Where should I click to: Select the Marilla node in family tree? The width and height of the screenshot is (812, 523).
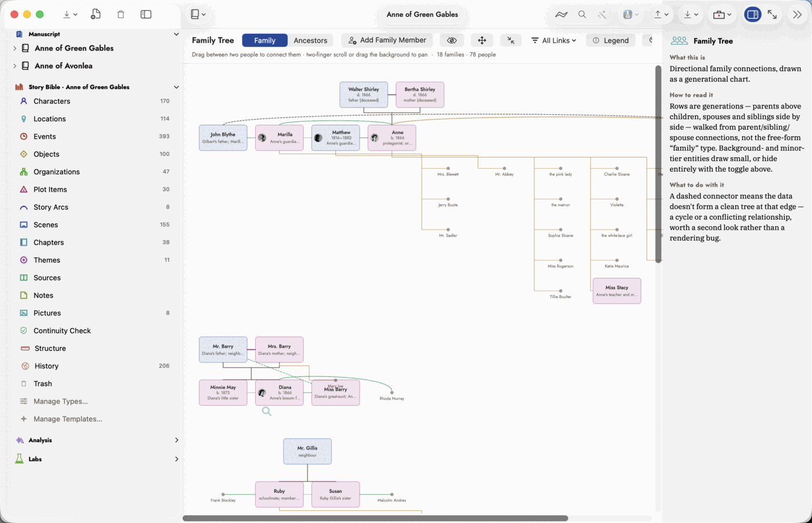click(280, 138)
